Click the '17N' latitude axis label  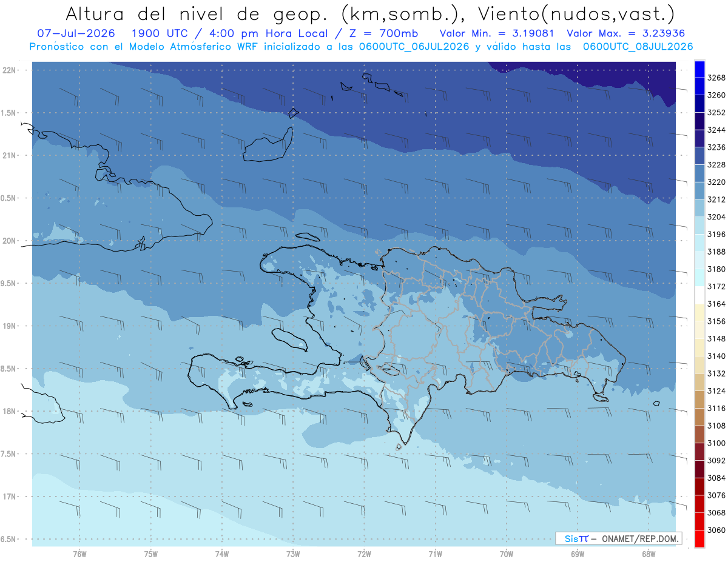click(x=10, y=497)
